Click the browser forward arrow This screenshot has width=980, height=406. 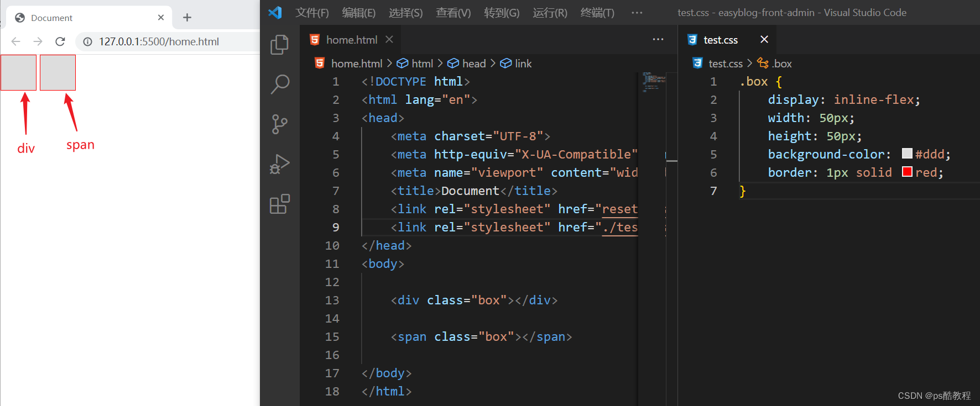coord(38,41)
